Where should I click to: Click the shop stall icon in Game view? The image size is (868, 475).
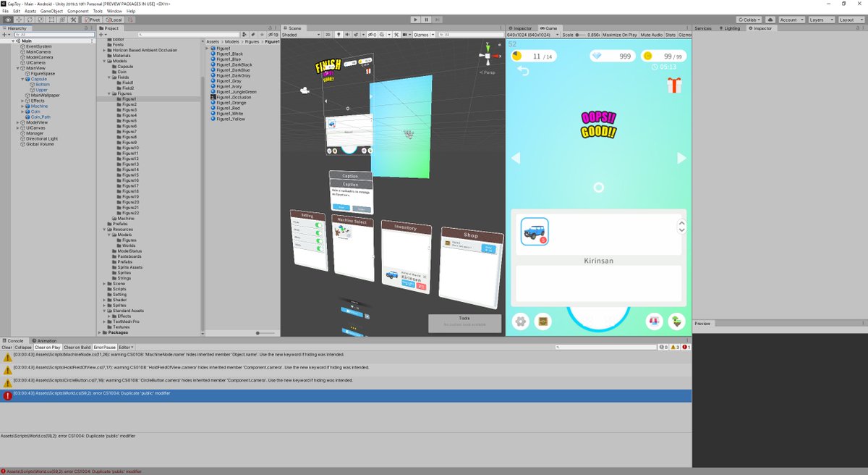click(x=653, y=321)
